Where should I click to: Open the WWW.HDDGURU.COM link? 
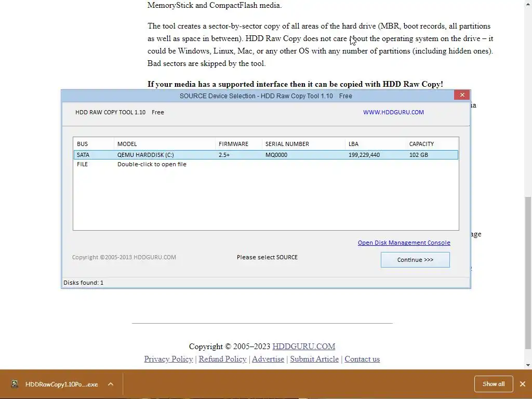click(393, 112)
